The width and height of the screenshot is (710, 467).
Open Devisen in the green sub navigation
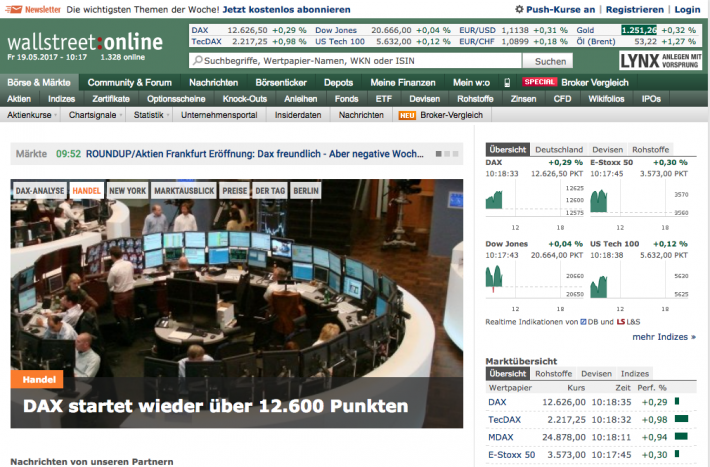[x=424, y=99]
